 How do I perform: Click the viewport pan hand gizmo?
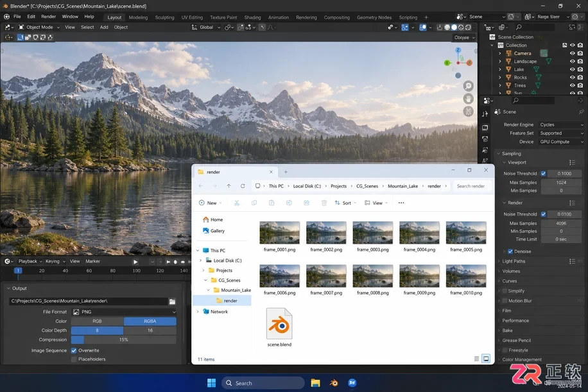pos(468,99)
